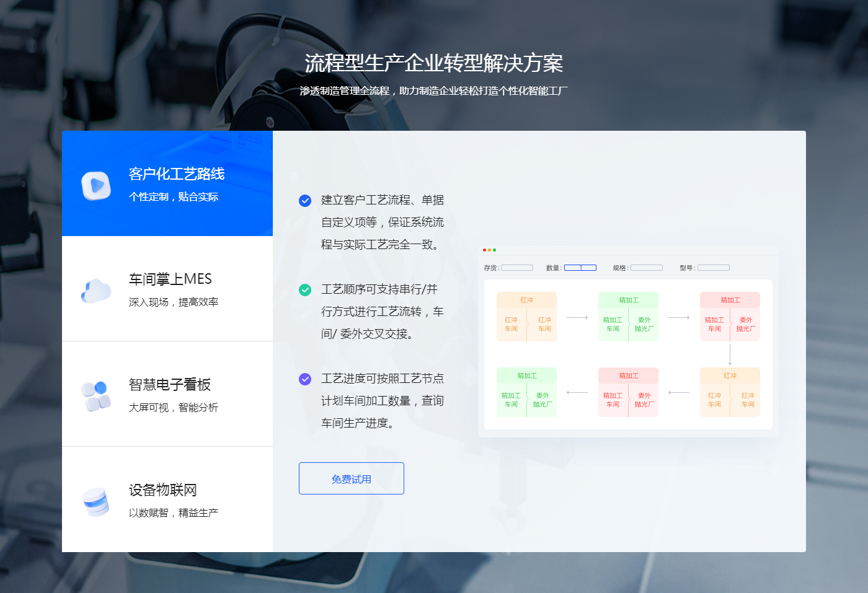Open the 智慧电子看板 tab
868x593 pixels.
coord(170,385)
